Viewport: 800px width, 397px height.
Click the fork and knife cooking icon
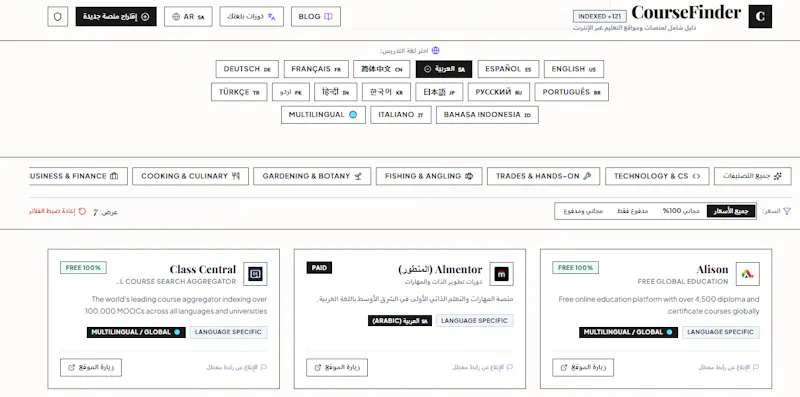235,176
